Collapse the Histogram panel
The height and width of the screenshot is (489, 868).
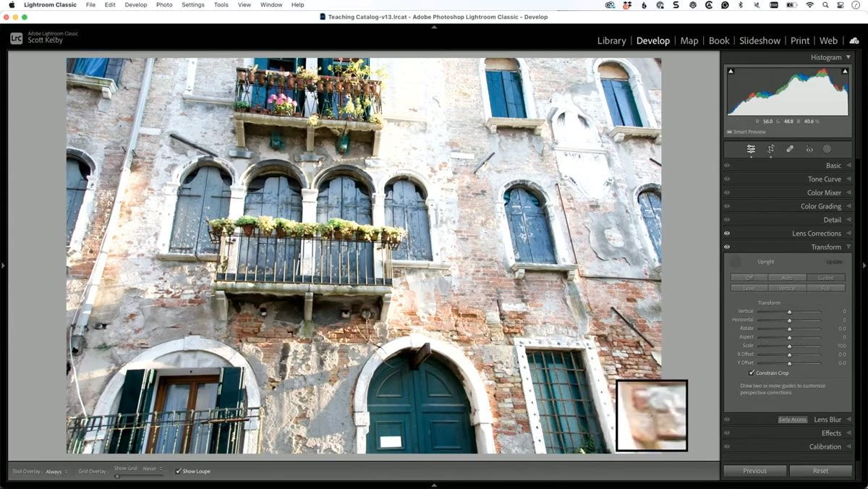tap(848, 57)
